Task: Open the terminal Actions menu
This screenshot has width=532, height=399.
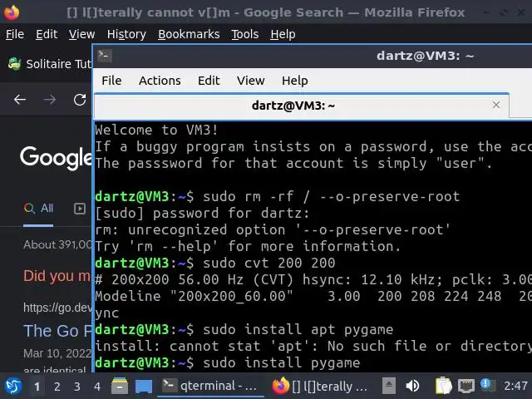Action: pyautogui.click(x=160, y=81)
